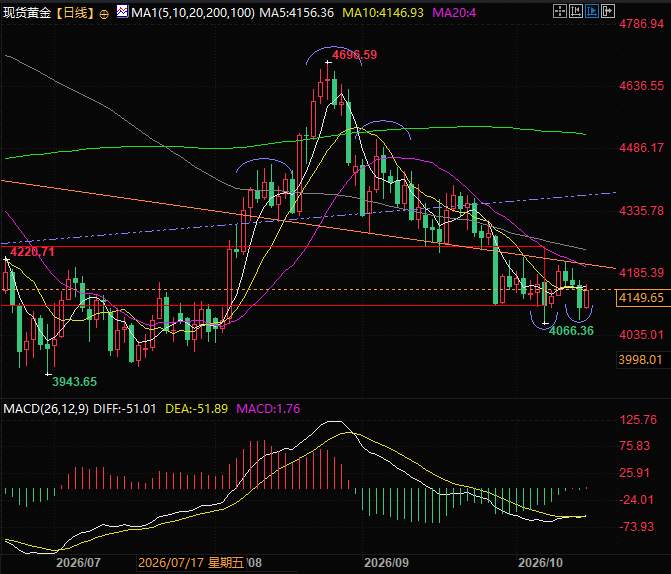Click the panel expand arrow icon at top right
Image resolution: width=671 pixels, height=574 pixels.
click(x=608, y=11)
